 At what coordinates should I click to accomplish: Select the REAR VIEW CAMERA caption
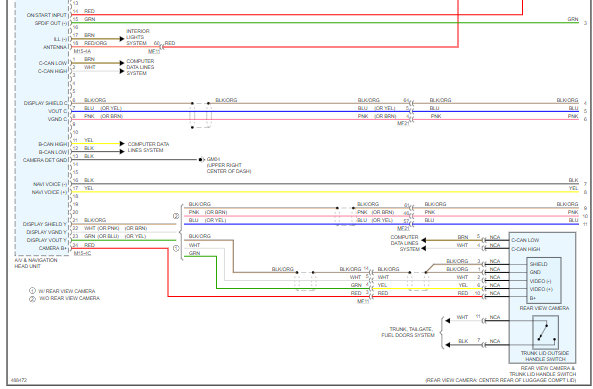(544, 308)
